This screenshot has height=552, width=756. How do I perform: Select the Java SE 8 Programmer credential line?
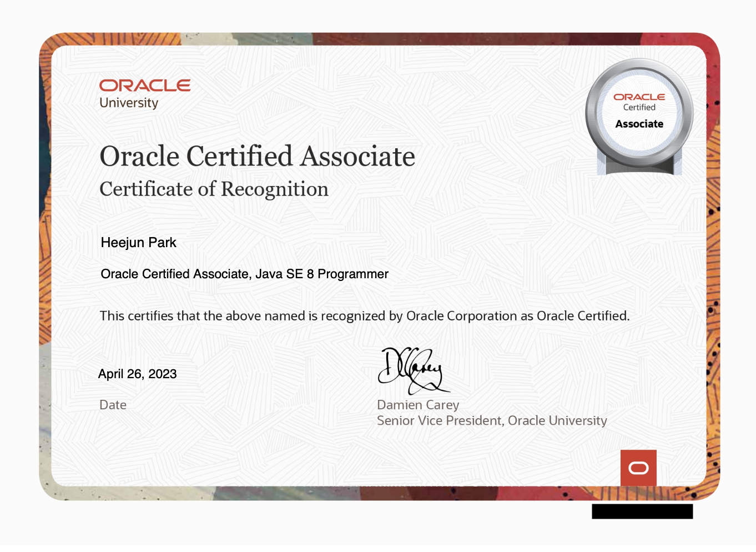(244, 274)
